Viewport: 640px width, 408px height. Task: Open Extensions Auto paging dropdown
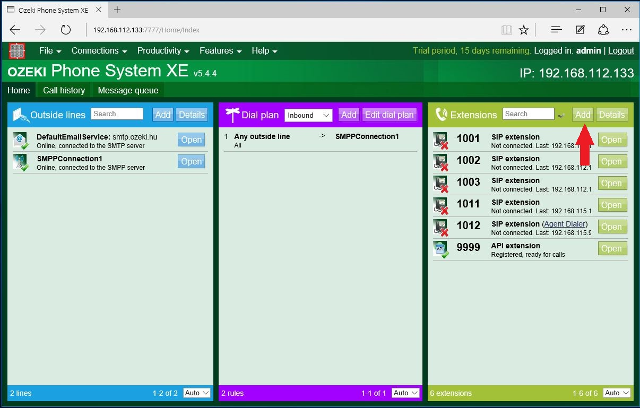[x=616, y=392]
